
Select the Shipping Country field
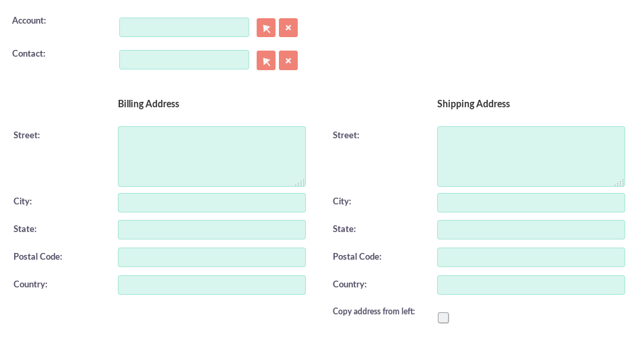(x=531, y=285)
